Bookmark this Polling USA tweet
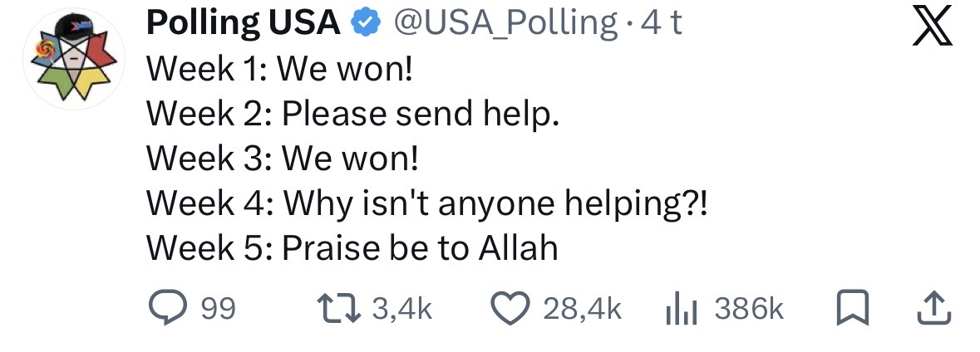The height and width of the screenshot is (352, 980). (852, 309)
